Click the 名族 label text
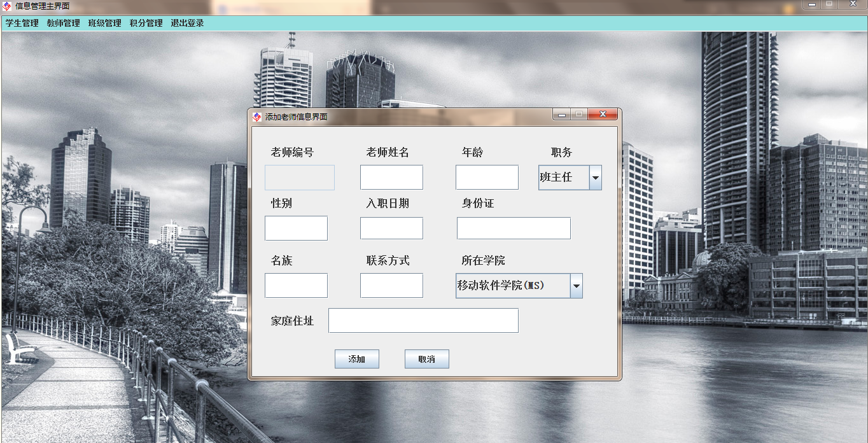868x443 pixels. (282, 261)
